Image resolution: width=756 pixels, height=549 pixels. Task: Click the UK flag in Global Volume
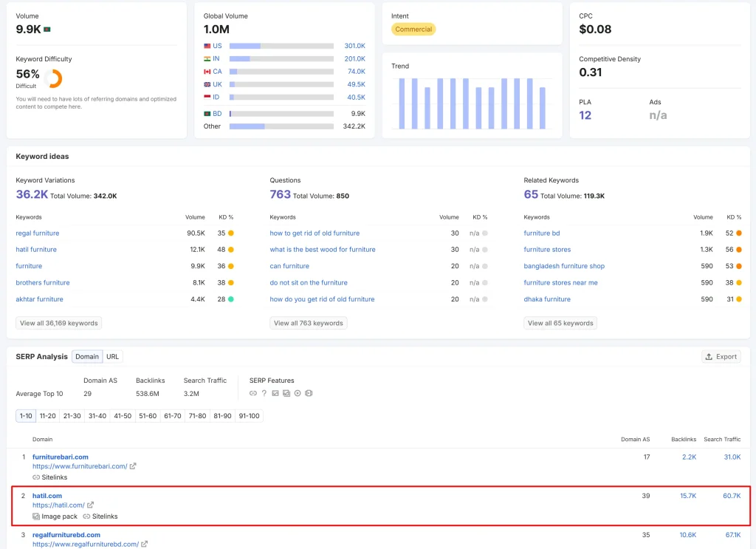(x=207, y=84)
